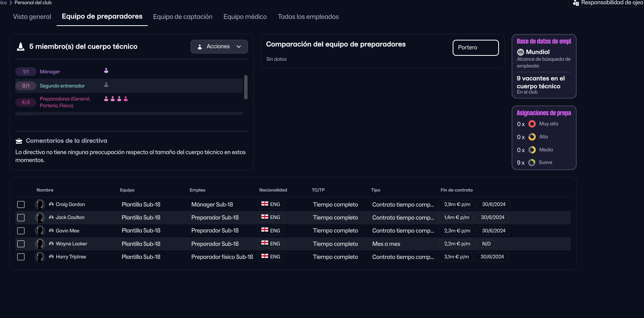Click the small staff icon before Gavin Mee
644x318 pixels.
pyautogui.click(x=51, y=230)
